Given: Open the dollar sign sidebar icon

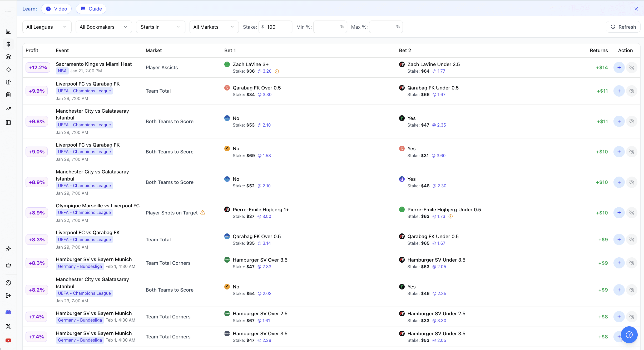Looking at the screenshot, I should [8, 44].
